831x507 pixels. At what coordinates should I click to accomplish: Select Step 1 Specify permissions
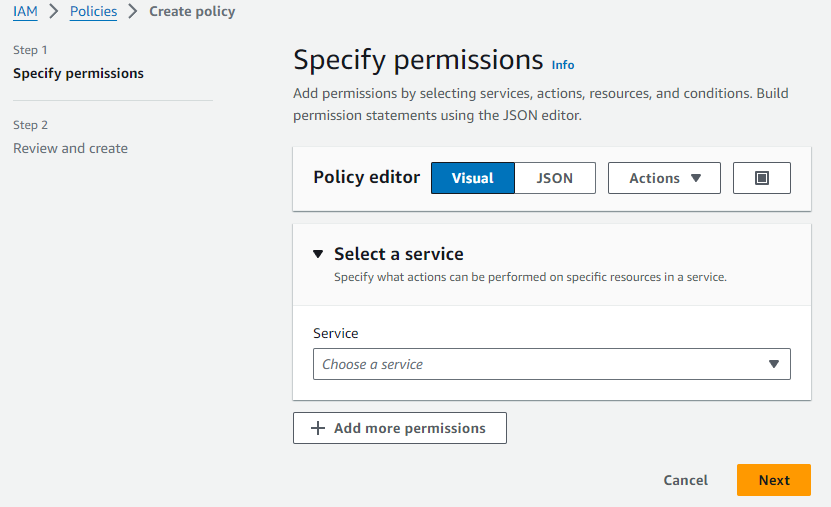(x=78, y=73)
